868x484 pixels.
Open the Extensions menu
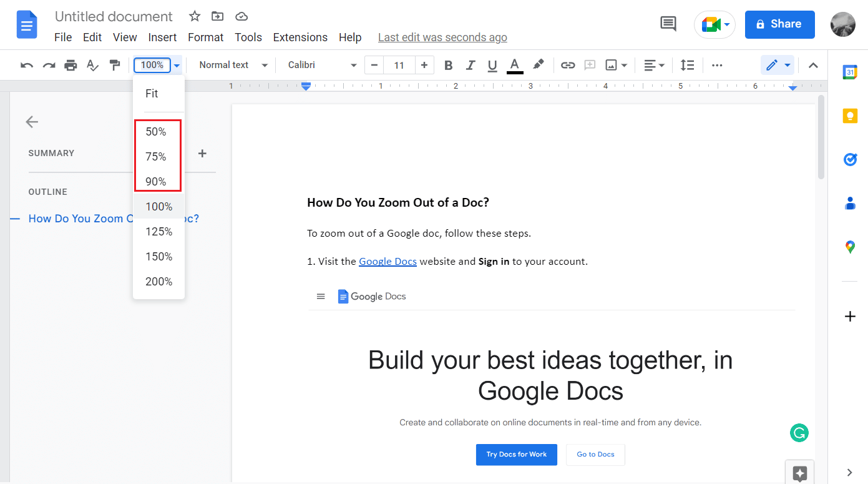300,37
